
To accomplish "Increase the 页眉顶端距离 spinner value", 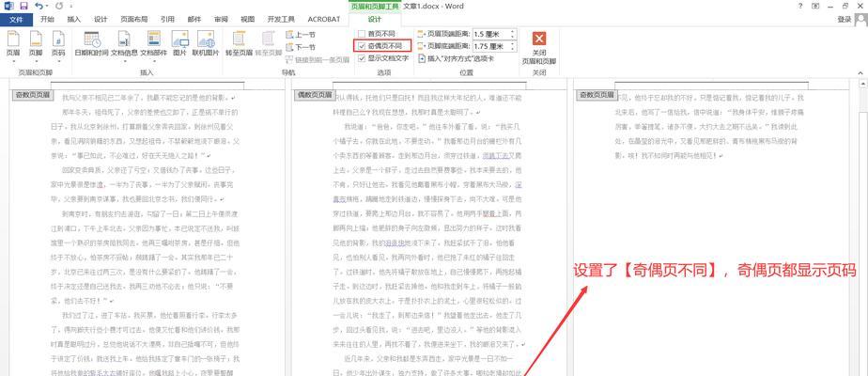I will 513,32.
